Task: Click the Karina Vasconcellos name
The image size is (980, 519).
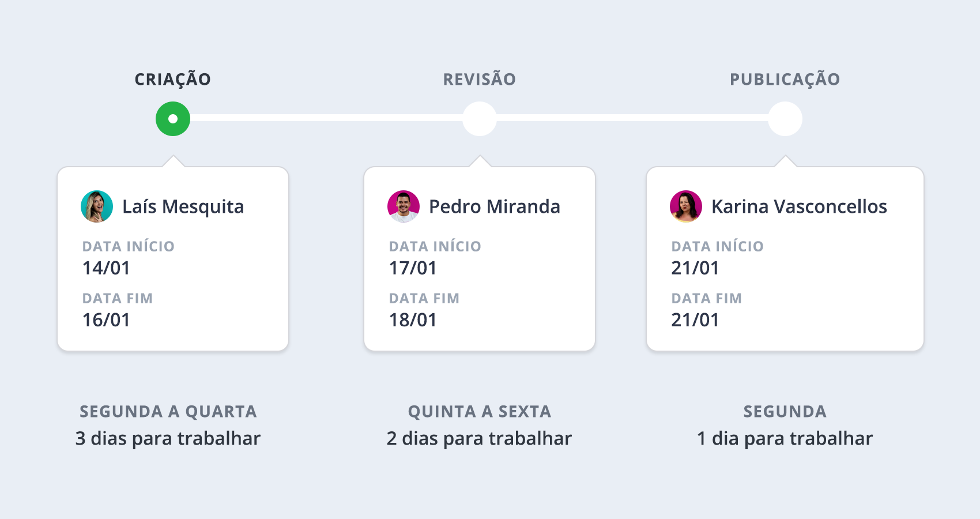Action: pyautogui.click(x=799, y=206)
